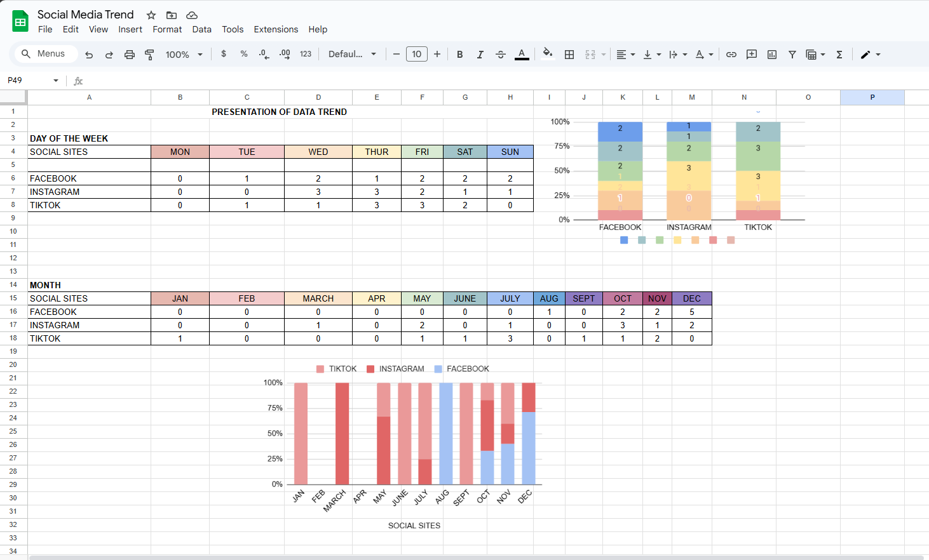Star the Social Media Trend document
The width and height of the screenshot is (929, 560).
[x=151, y=15]
